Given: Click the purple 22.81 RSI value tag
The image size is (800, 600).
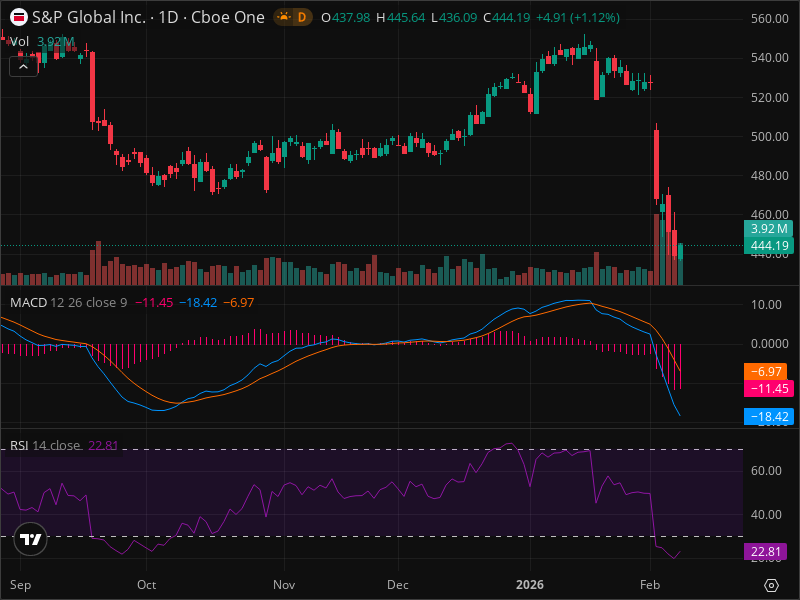Looking at the screenshot, I should click(765, 552).
